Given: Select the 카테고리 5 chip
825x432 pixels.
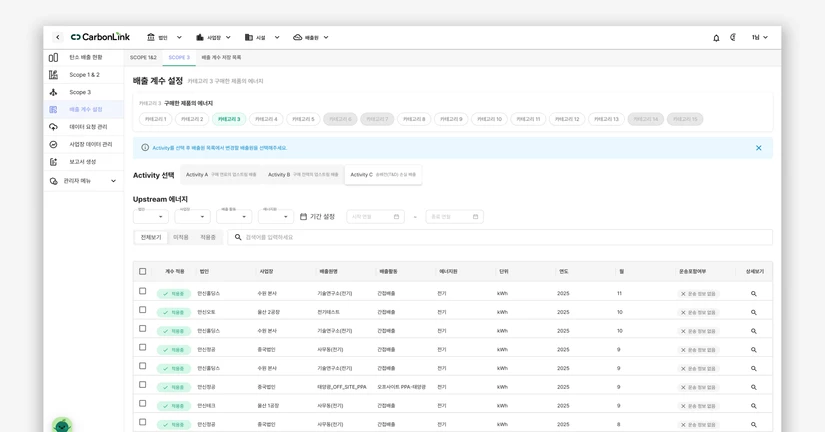Looking at the screenshot, I should (303, 119).
